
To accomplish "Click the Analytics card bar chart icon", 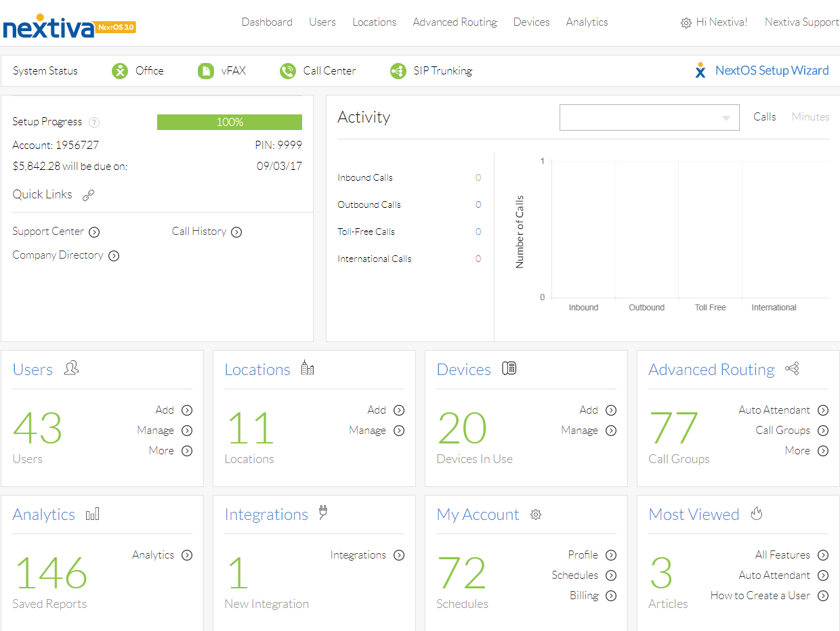I will point(93,514).
